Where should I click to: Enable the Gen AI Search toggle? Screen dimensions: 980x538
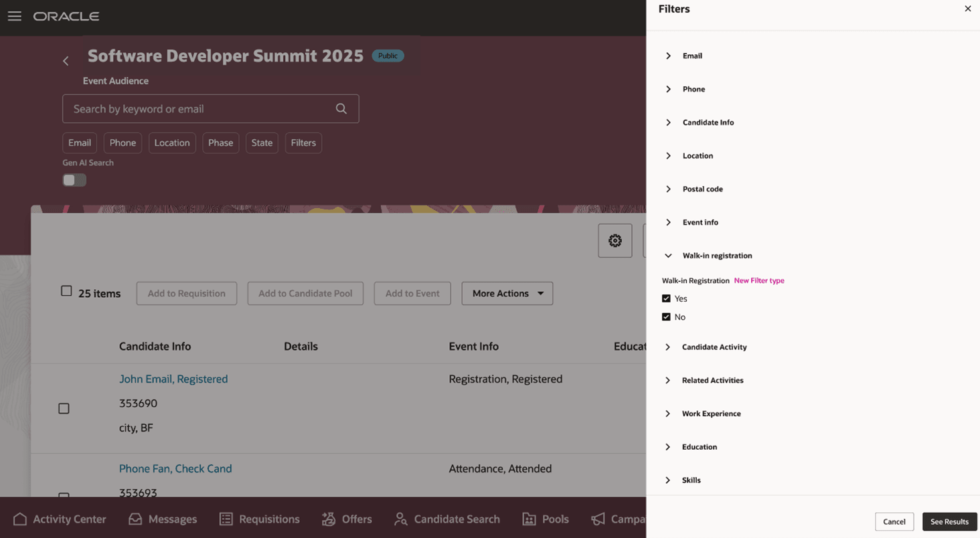[74, 180]
